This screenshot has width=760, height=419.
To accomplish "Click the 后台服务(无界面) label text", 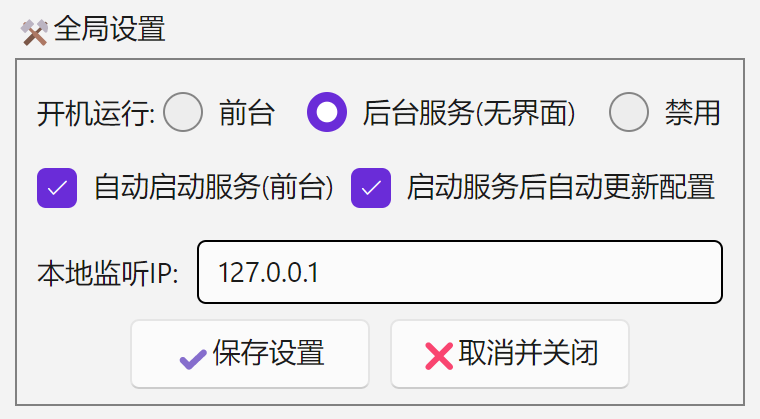I will pos(468,114).
